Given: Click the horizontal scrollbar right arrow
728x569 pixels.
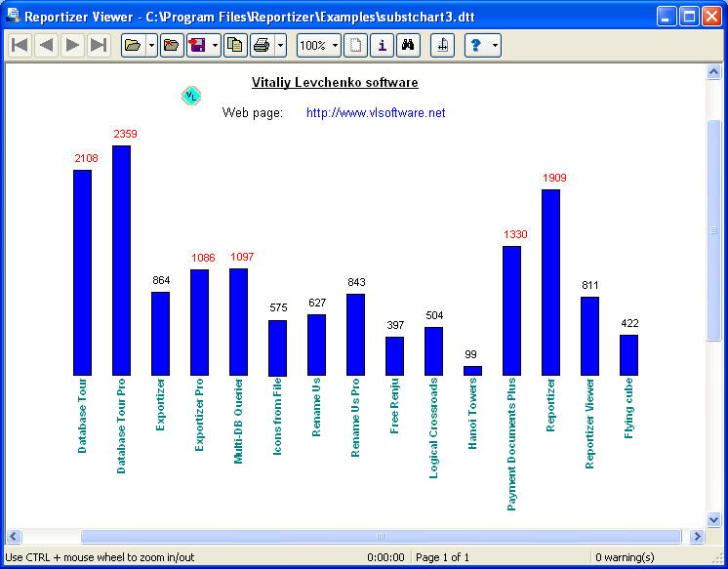Looking at the screenshot, I should [697, 537].
